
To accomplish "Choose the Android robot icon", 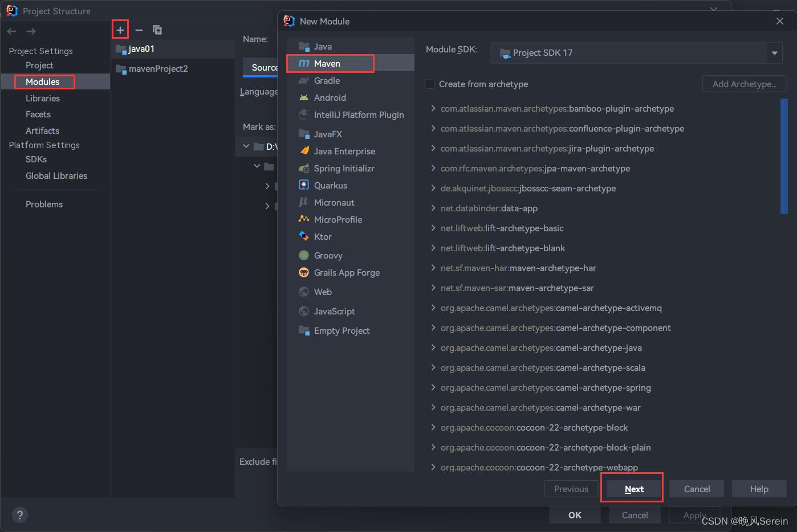I will coord(304,98).
